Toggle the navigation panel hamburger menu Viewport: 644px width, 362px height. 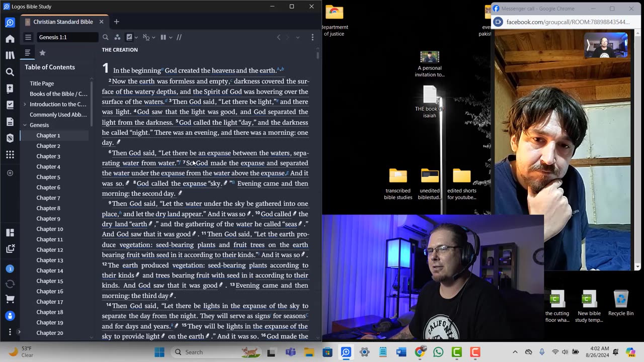[28, 37]
